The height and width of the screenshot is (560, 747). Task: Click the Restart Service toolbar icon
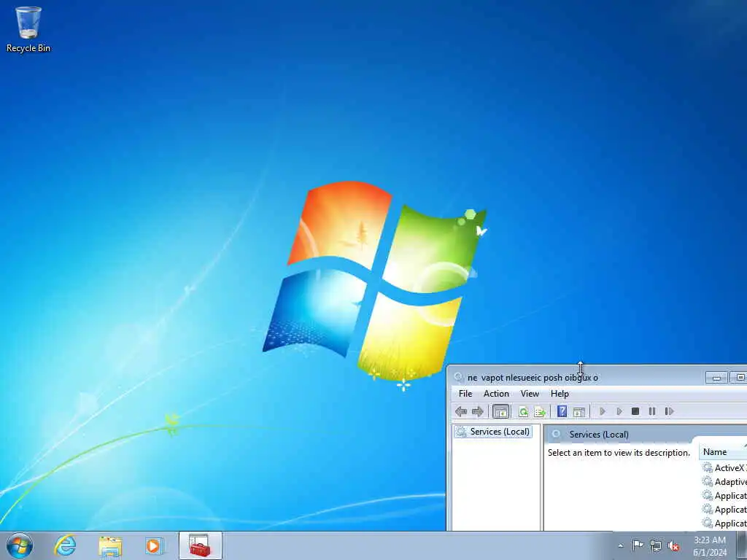click(x=669, y=411)
